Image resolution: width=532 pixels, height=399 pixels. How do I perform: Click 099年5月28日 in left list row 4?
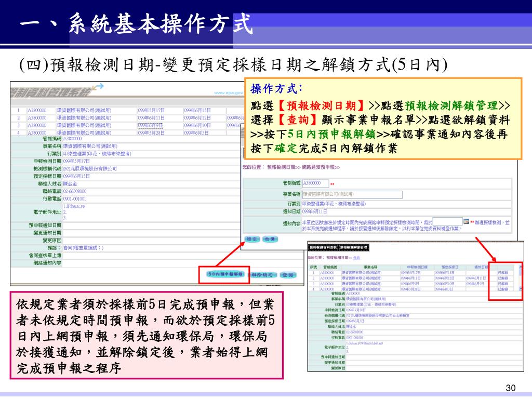151,133
